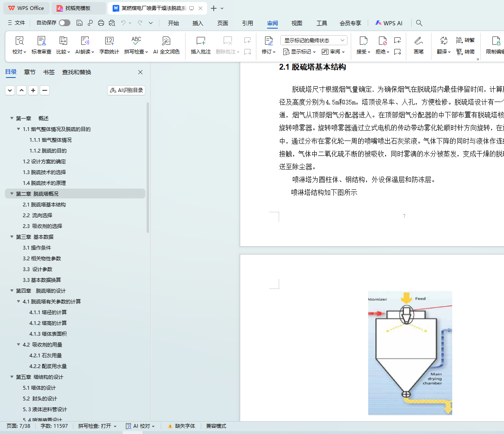Open the 开始 ribbon tab
The height and width of the screenshot is (434, 504).
(174, 23)
